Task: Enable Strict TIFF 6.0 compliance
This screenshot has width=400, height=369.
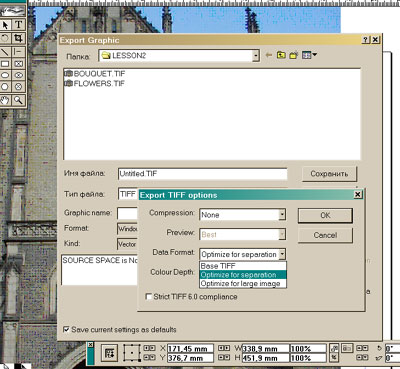Action: pos(149,296)
